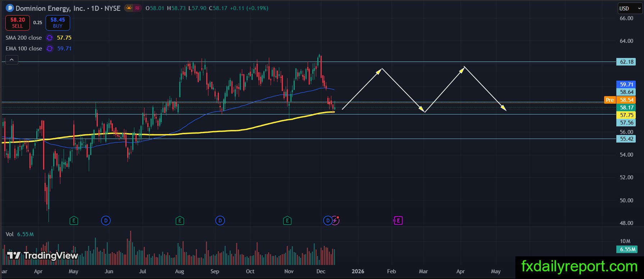Click the 58.20 SELL button
644x279 pixels.
click(17, 23)
